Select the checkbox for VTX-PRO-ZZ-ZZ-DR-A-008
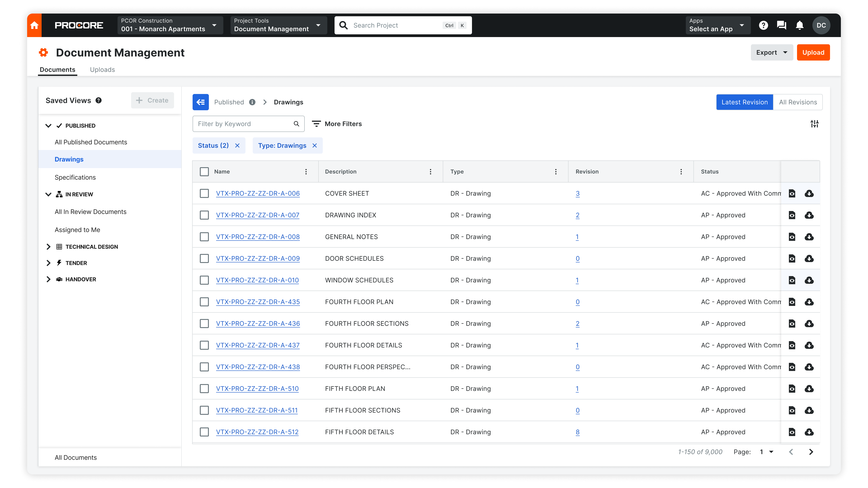Screen dimensions: 868x488 tap(205, 237)
